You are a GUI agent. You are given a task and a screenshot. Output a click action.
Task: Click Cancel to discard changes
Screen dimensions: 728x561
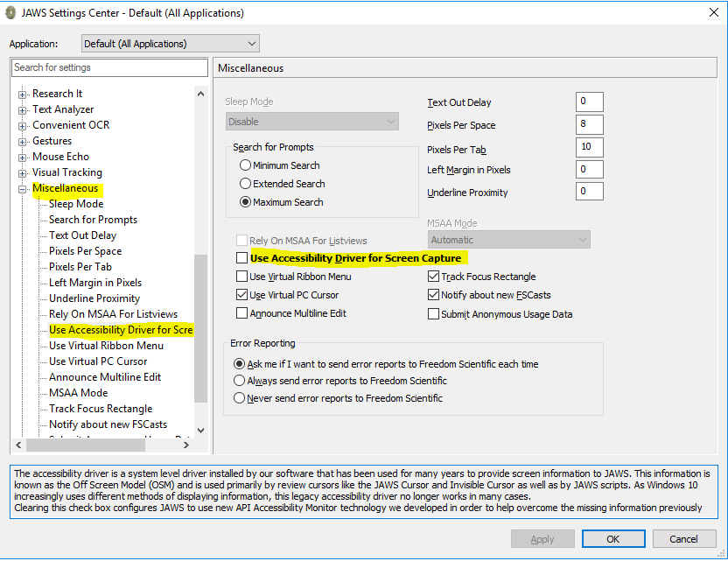(x=683, y=538)
